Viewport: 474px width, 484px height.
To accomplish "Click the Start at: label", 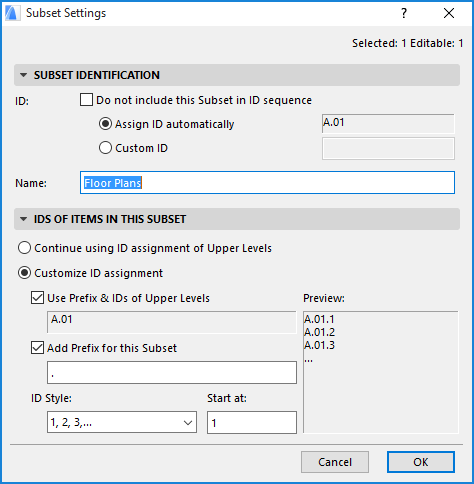I will point(227,398).
